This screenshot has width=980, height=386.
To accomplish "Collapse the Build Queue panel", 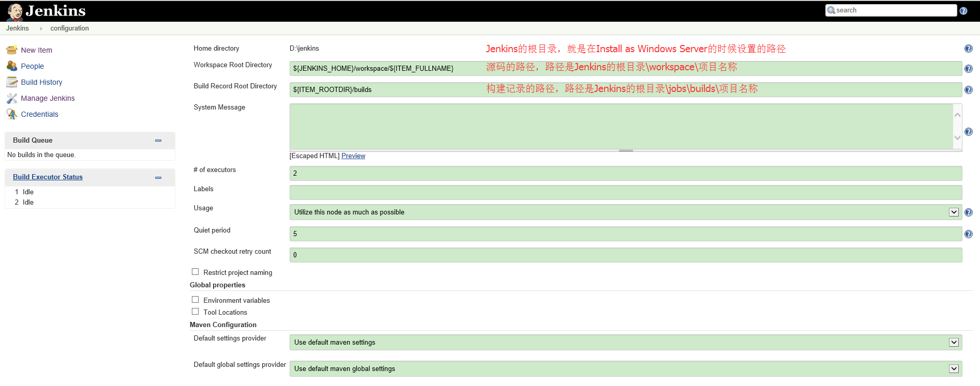I will 158,141.
